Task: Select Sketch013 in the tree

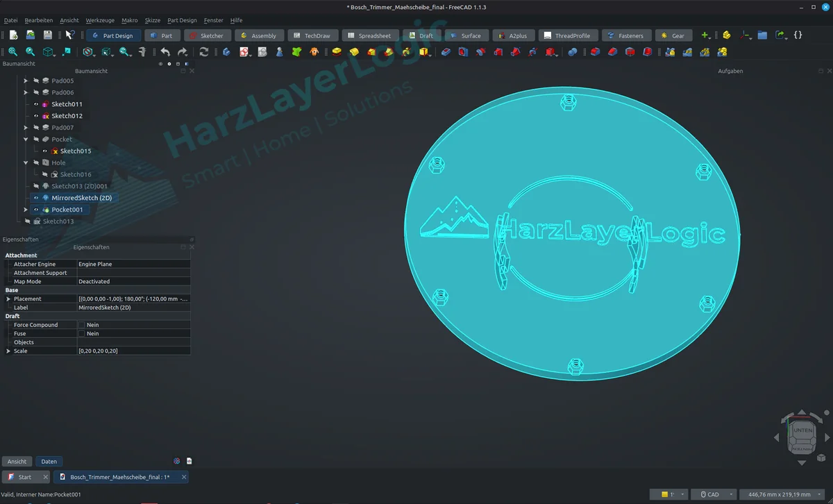Action: (58, 221)
